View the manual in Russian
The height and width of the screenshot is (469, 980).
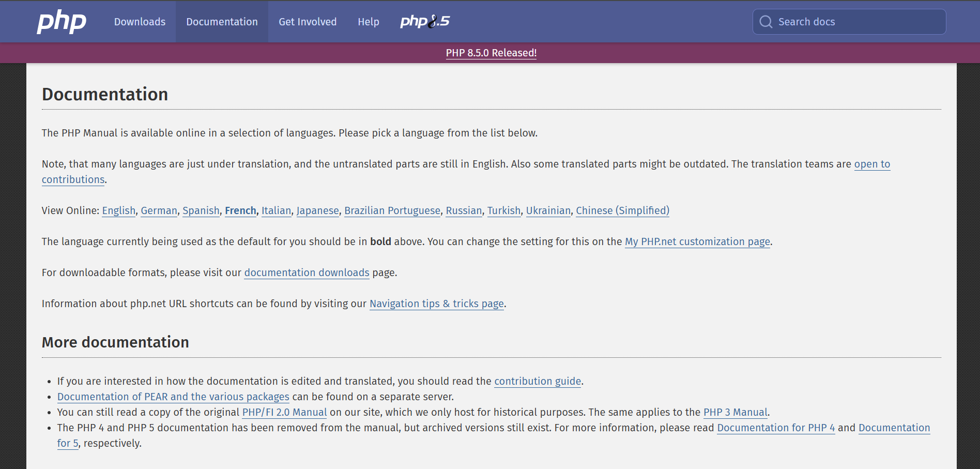pyautogui.click(x=464, y=210)
